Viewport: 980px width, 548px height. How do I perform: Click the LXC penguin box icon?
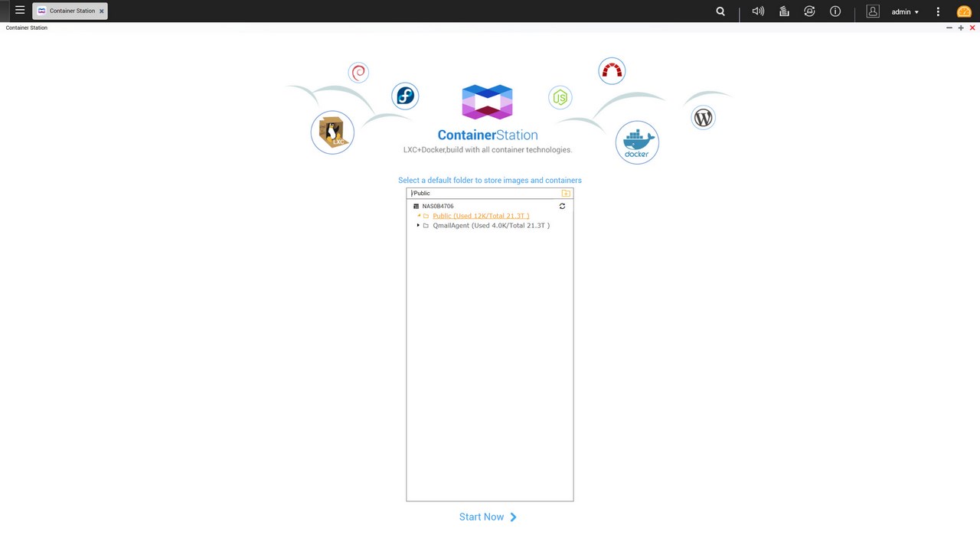tap(332, 132)
